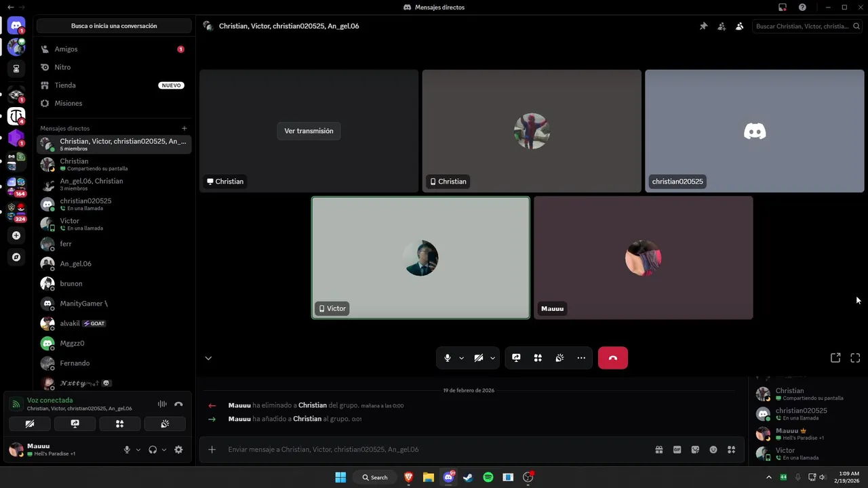Image resolution: width=868 pixels, height=488 pixels.
Task: Open soundboard in call controls
Action: click(559, 358)
